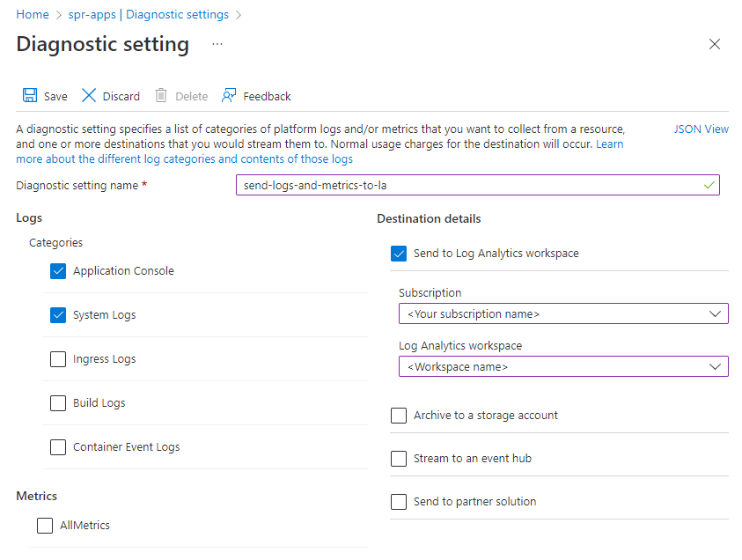
Task: Click the Discard X icon
Action: tap(89, 96)
